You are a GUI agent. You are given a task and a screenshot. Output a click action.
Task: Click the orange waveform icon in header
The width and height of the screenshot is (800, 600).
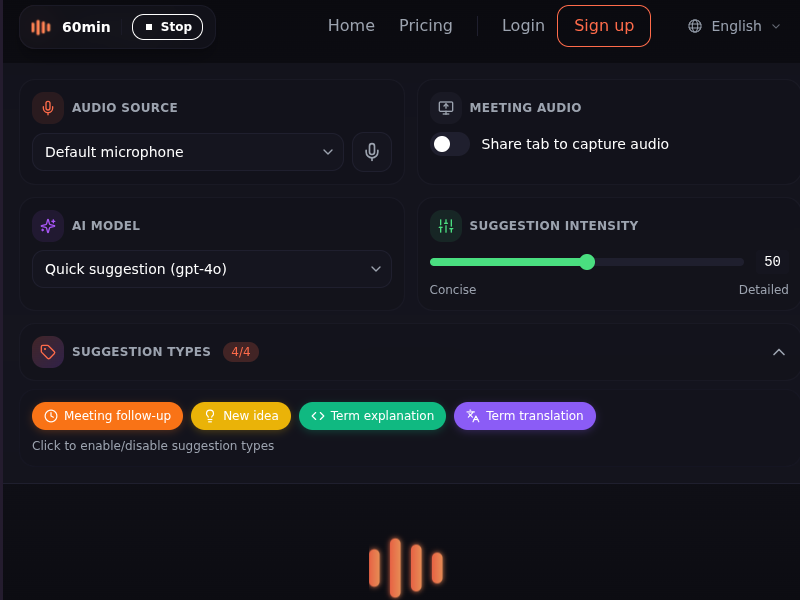[41, 27]
